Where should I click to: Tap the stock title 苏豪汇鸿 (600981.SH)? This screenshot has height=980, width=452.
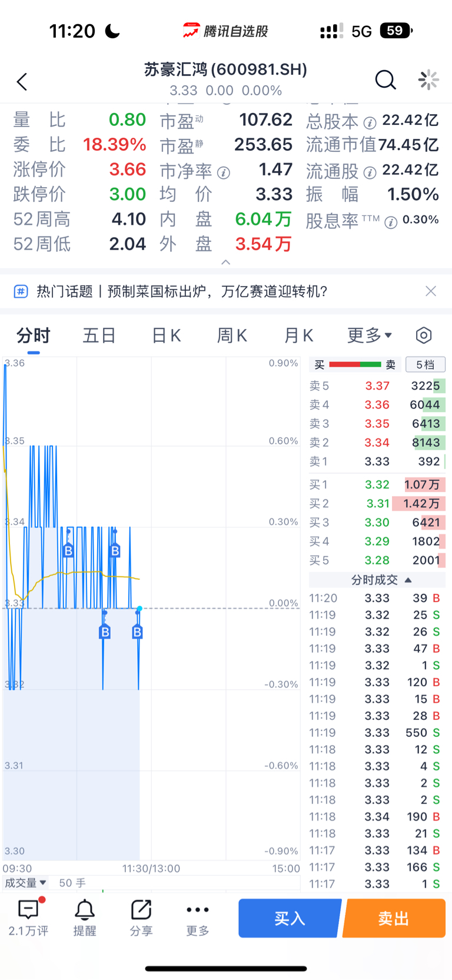(x=226, y=69)
